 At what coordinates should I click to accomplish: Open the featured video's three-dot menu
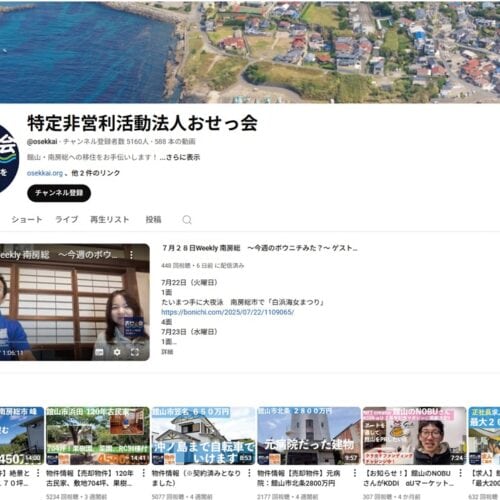coord(131,255)
